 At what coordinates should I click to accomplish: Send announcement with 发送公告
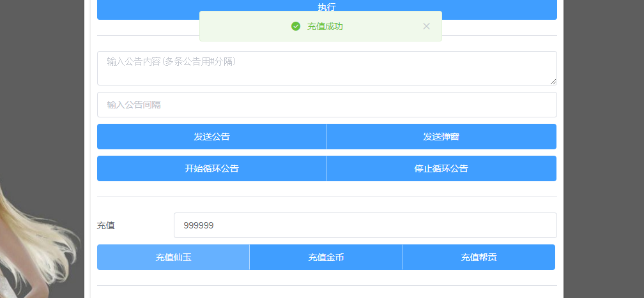pos(212,137)
